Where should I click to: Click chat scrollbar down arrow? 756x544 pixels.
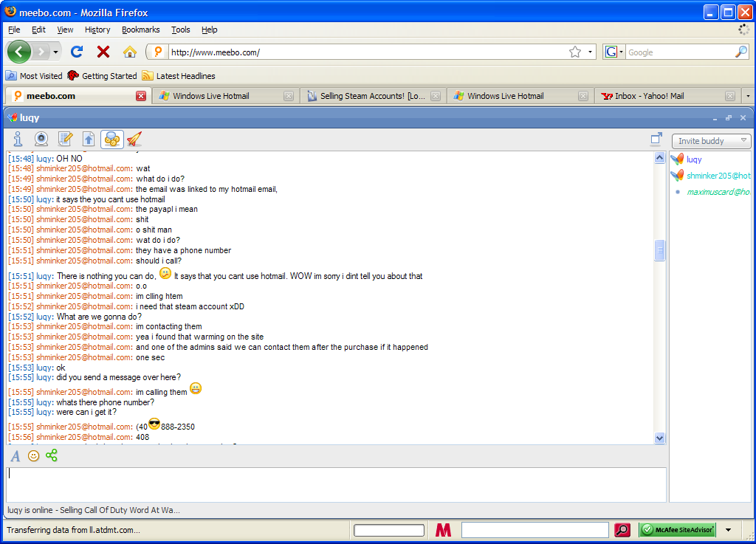coord(659,438)
